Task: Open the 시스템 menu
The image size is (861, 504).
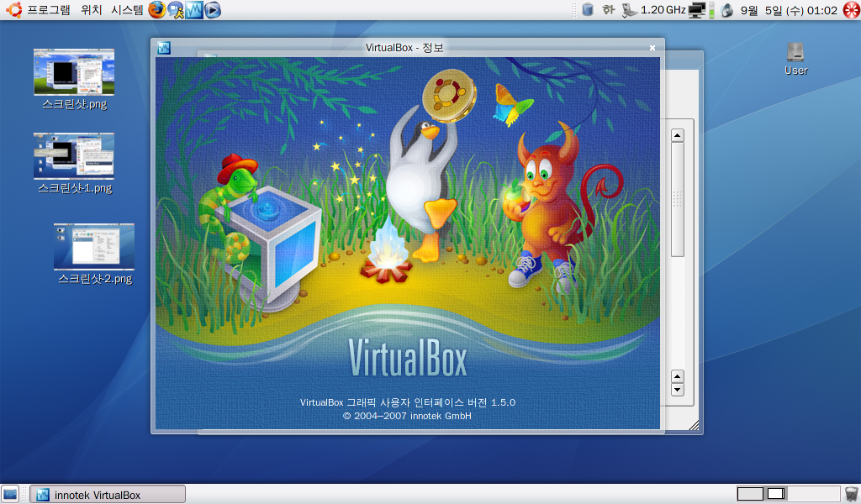Action: click(x=127, y=10)
